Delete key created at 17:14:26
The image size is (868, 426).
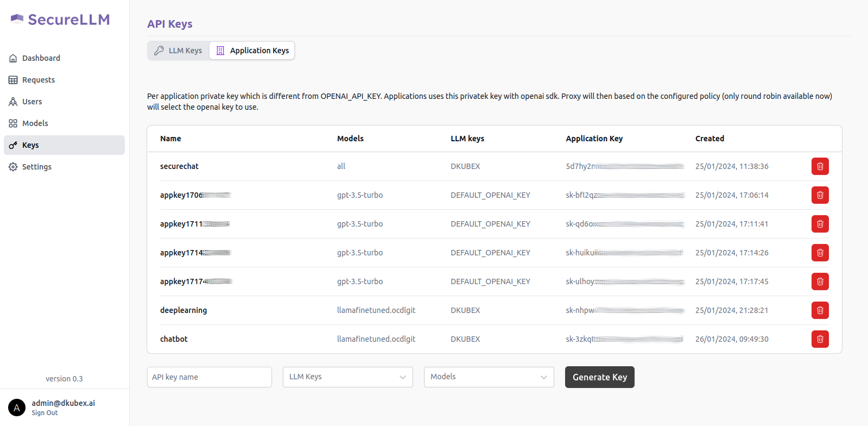pyautogui.click(x=820, y=253)
